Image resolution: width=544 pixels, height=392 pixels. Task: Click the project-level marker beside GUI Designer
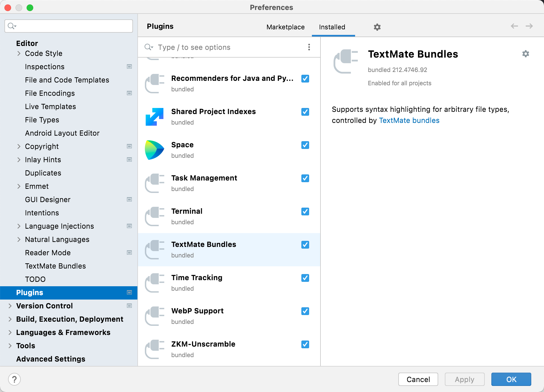(x=129, y=199)
